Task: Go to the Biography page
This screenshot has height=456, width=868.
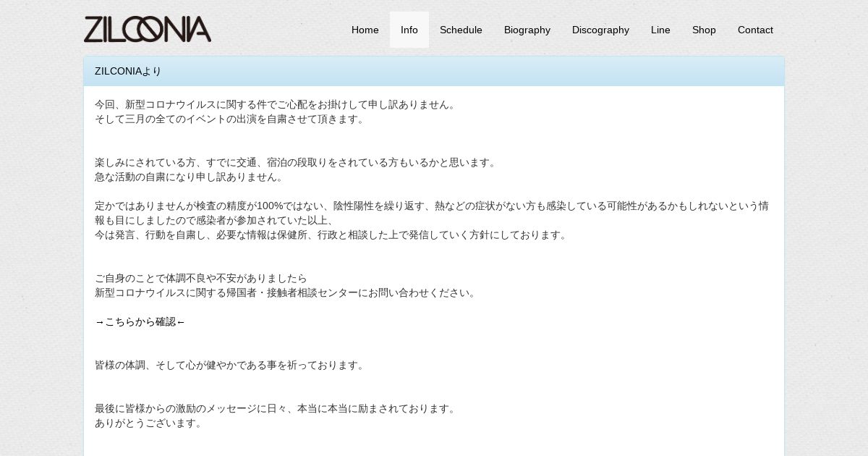Action: pos(527,30)
